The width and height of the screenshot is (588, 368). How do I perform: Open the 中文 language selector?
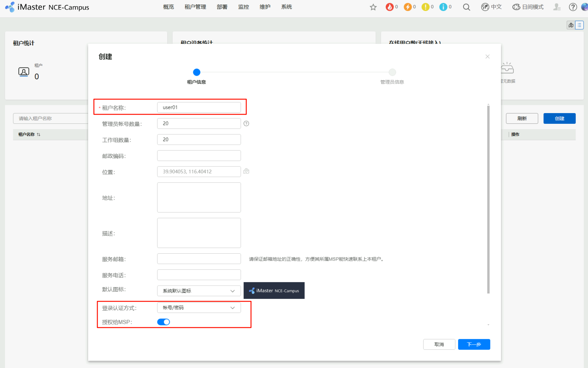tap(491, 7)
